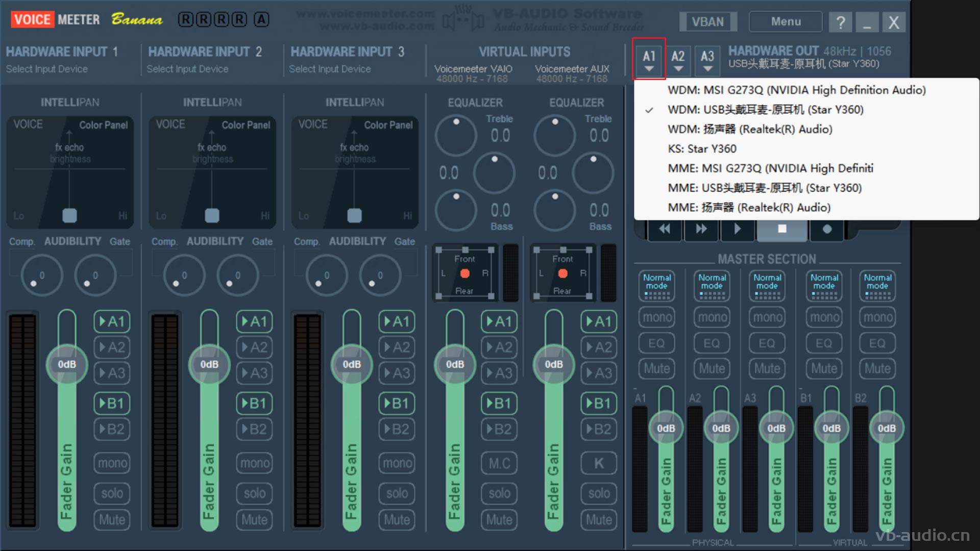980x551 pixels.
Task: Open the A2 output device dropdown
Action: (x=678, y=61)
